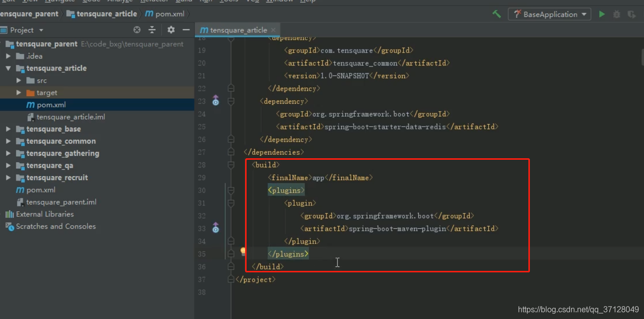Expand the tensquare_recruit module arrow
644x319 pixels.
click(x=8, y=178)
